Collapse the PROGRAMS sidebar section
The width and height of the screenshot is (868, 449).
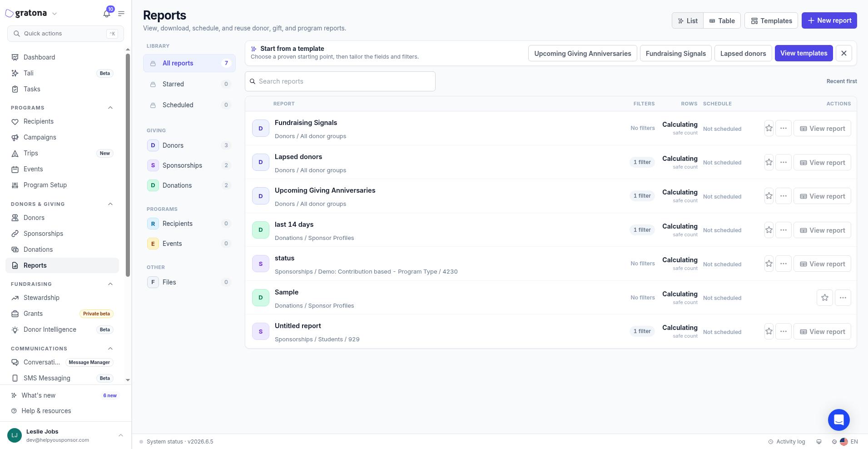(x=110, y=108)
